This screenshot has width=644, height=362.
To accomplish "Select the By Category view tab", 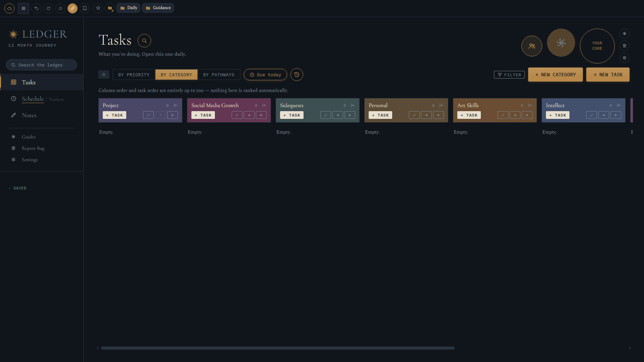I will click(x=176, y=75).
